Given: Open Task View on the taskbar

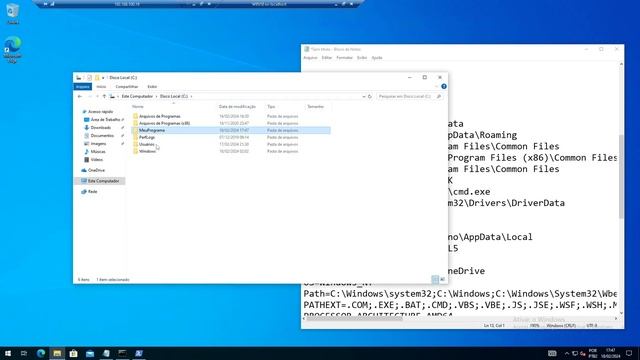Looking at the screenshot, I should (x=24, y=353).
